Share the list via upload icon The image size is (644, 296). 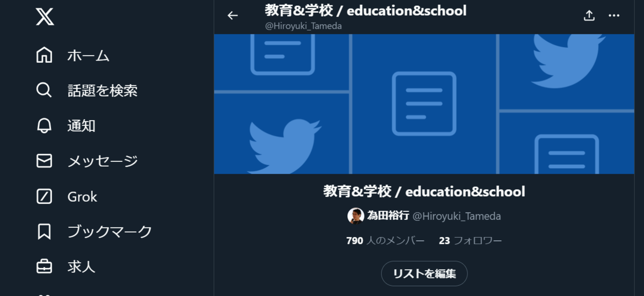pos(589,16)
